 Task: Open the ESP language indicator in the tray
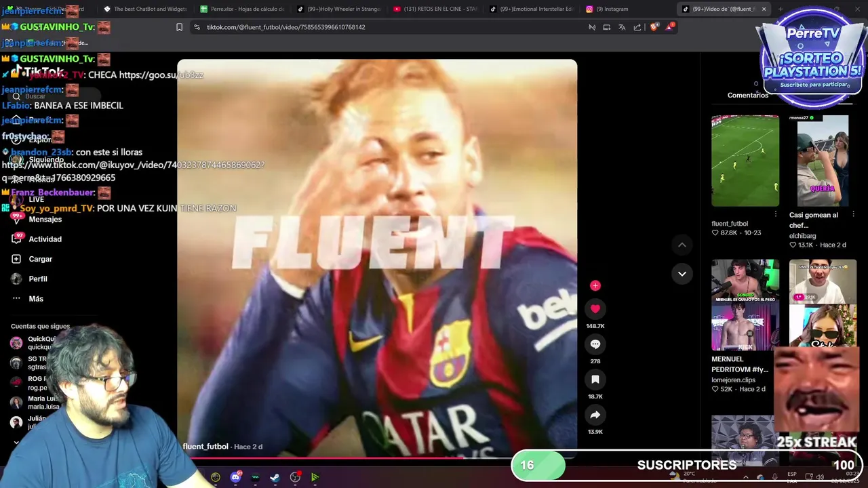[792, 477]
